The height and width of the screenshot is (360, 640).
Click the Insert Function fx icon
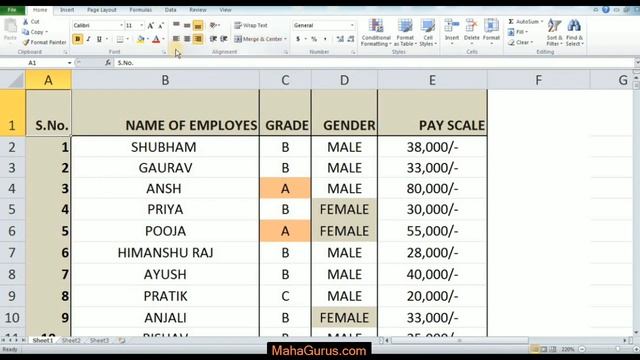(108, 62)
